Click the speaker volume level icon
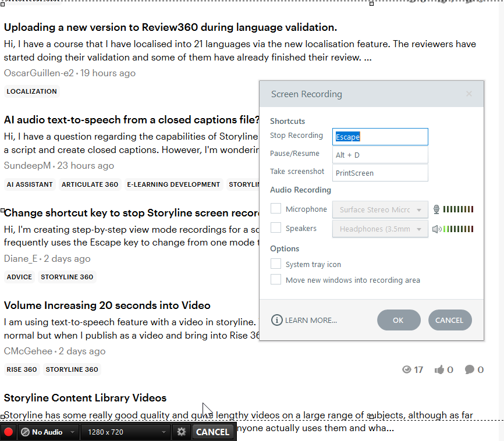The image size is (504, 441). pos(436,229)
